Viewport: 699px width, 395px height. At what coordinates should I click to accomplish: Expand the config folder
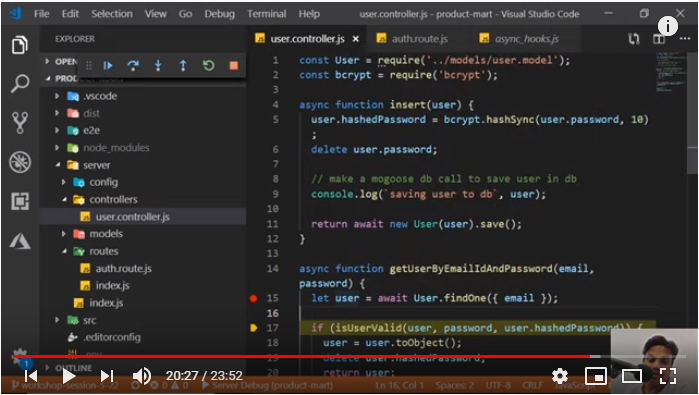tap(64, 182)
